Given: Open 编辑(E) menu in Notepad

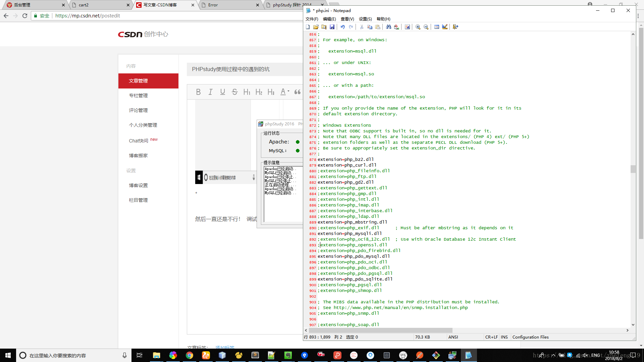Looking at the screenshot, I should 329,19.
